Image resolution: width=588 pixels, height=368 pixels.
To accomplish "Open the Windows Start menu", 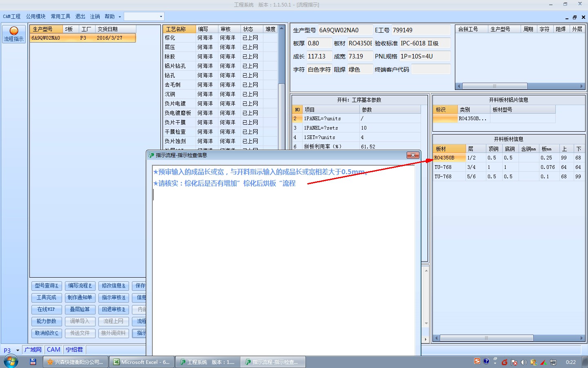I will click(x=11, y=362).
